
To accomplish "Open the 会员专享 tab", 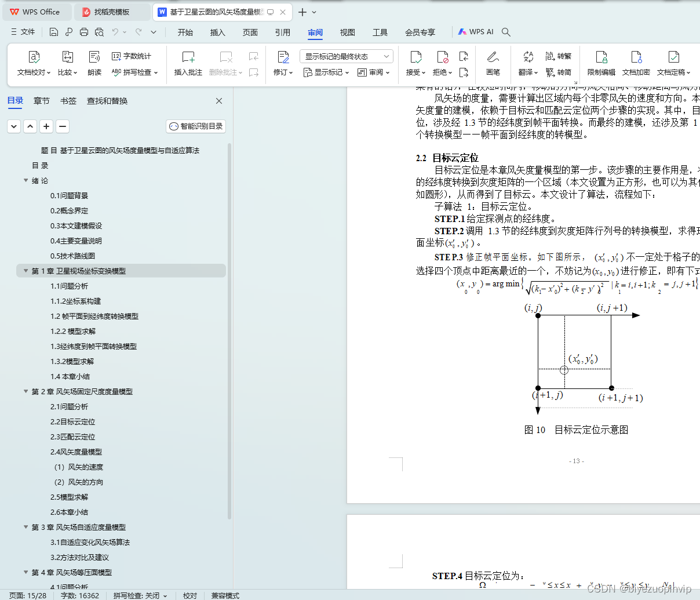I will pos(420,32).
